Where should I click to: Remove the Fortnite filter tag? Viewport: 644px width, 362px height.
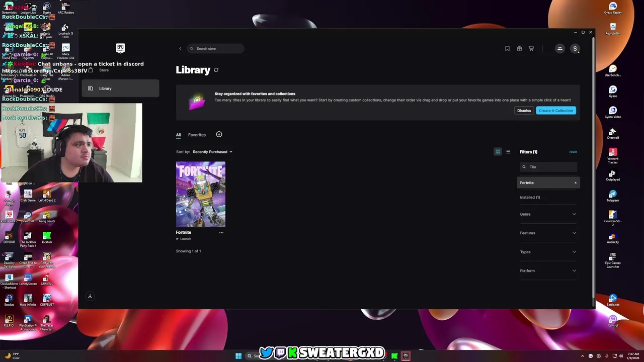(x=576, y=183)
